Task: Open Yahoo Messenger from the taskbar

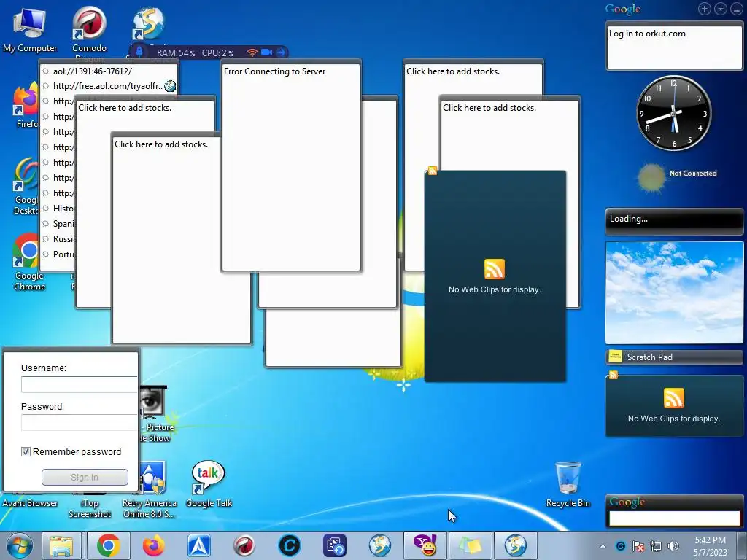Action: pos(425,545)
